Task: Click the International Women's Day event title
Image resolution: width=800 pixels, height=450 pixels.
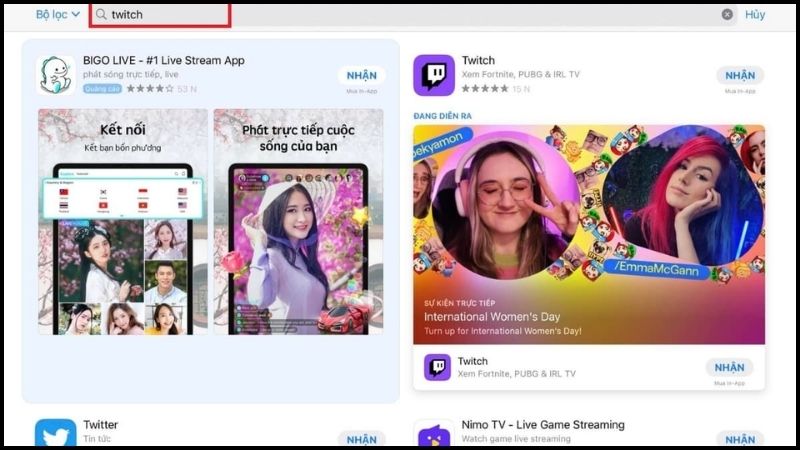Action: [x=492, y=317]
